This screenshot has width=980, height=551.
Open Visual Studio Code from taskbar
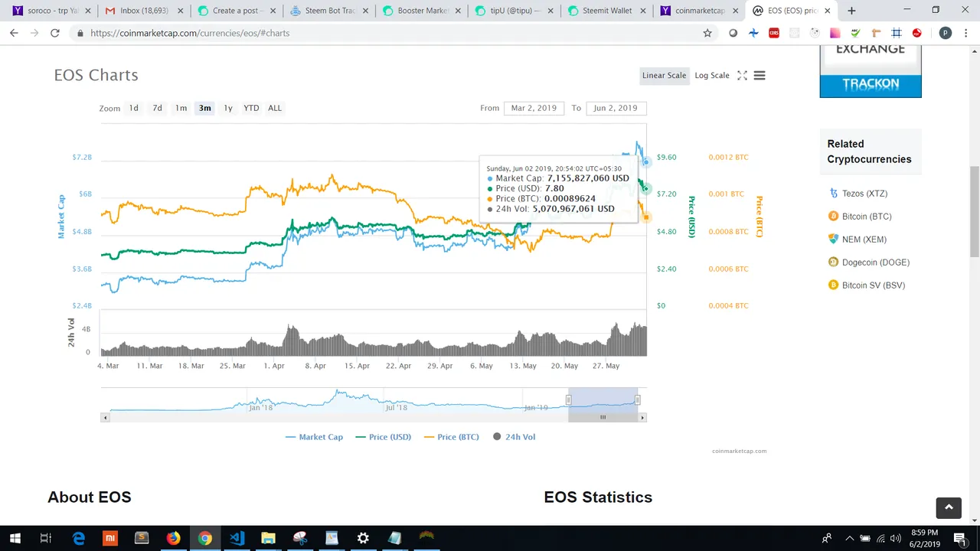point(237,539)
